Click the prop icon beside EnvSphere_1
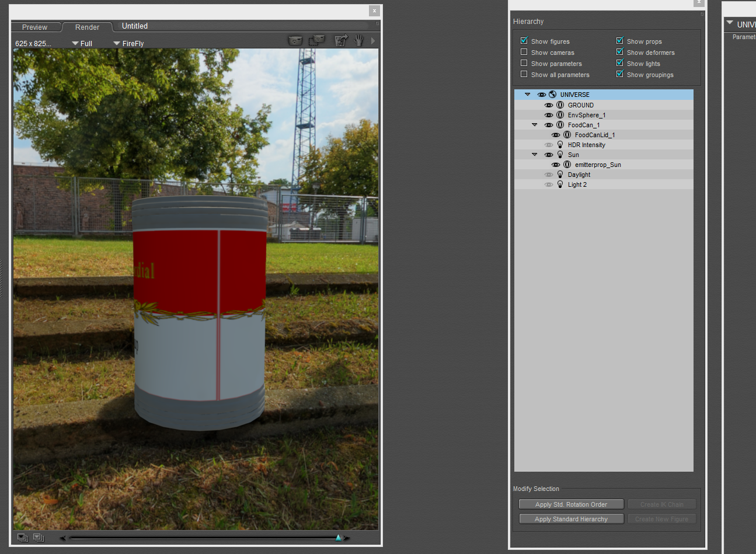The height and width of the screenshot is (554, 756). pos(560,115)
